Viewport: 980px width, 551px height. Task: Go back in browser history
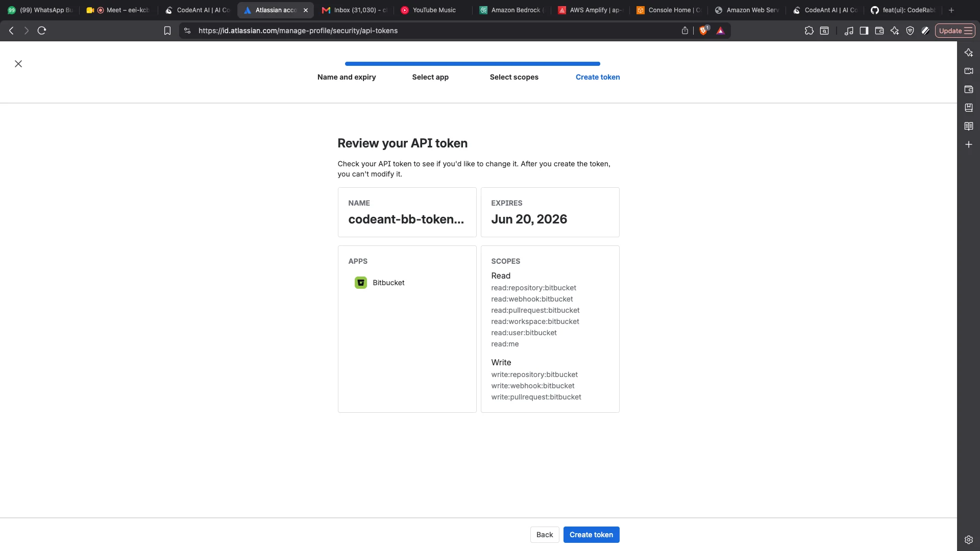[11, 31]
